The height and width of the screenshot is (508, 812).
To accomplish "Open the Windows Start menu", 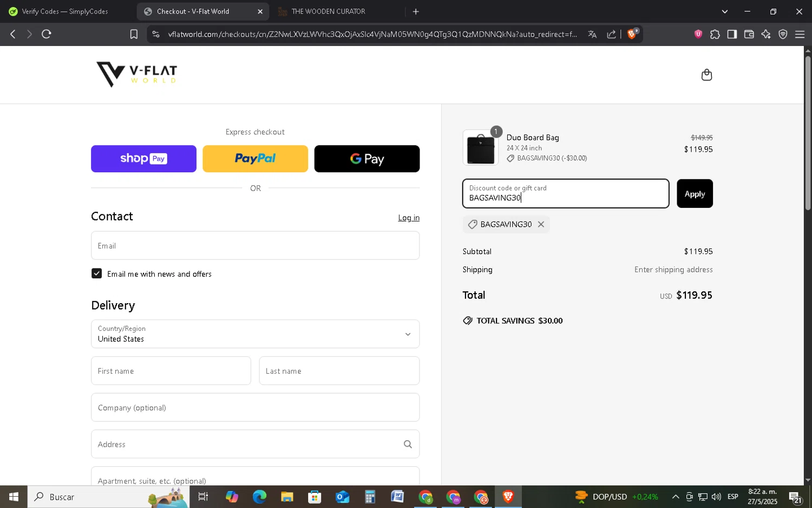I will [x=14, y=497].
